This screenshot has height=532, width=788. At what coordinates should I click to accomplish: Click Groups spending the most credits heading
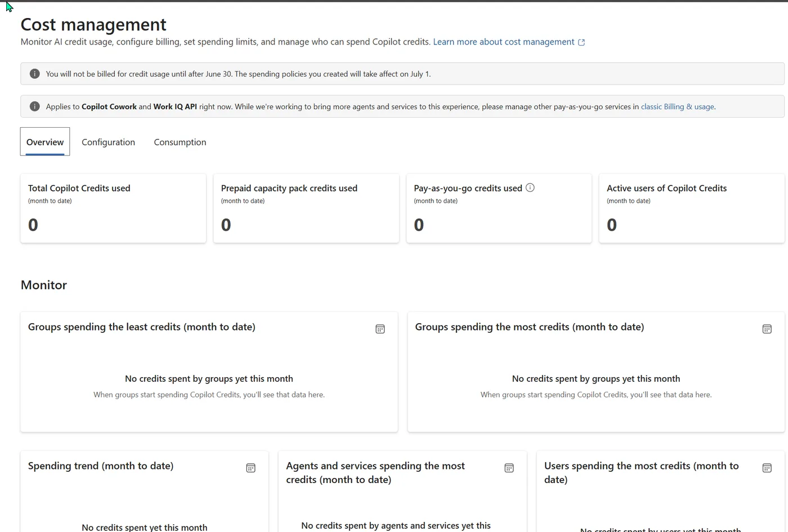click(x=530, y=327)
